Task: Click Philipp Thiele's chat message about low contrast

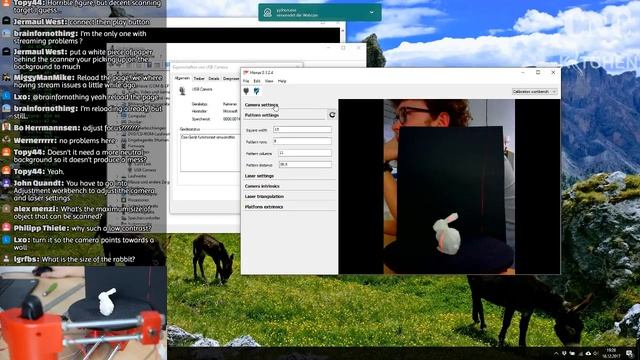Action: pyautogui.click(x=77, y=229)
